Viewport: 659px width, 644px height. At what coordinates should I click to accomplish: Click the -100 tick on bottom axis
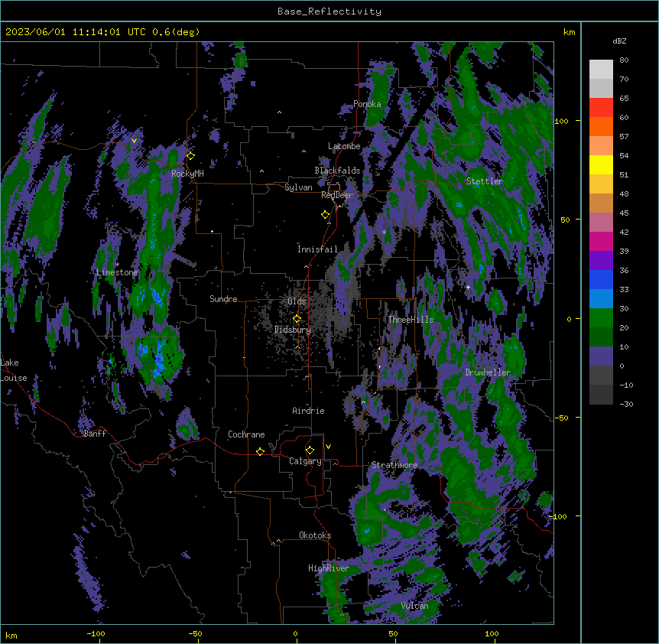click(x=96, y=633)
